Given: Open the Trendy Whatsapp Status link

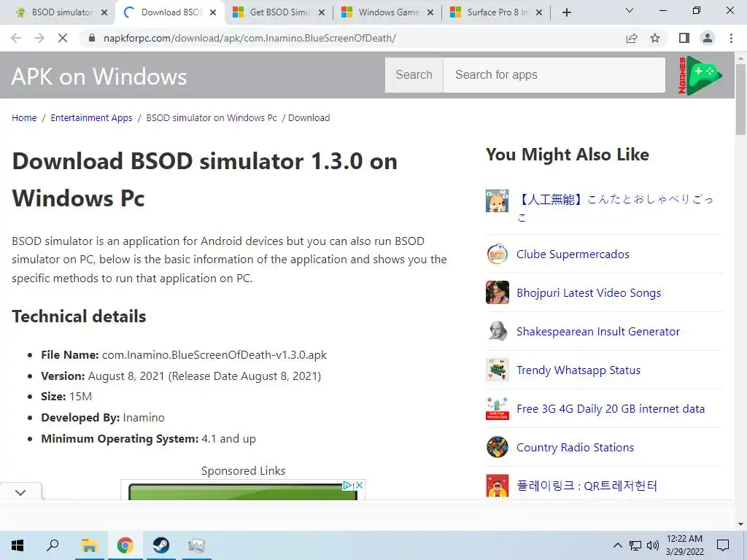Looking at the screenshot, I should [578, 370].
